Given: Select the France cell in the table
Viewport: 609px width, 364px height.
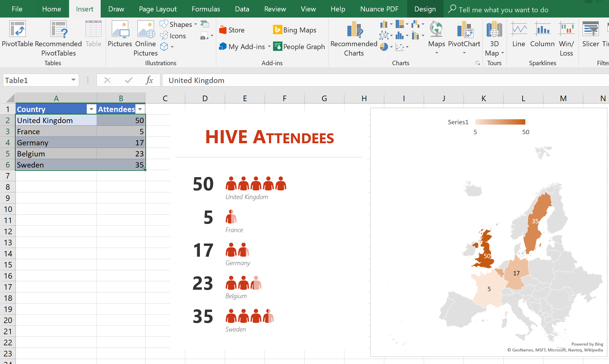Looking at the screenshot, I should [56, 132].
